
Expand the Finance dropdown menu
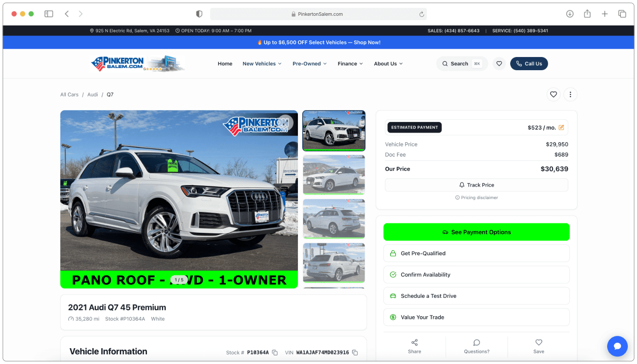351,64
